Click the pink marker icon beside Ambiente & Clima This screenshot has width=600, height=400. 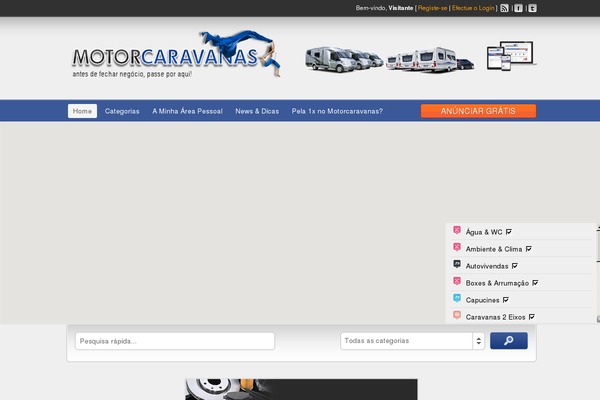457,247
